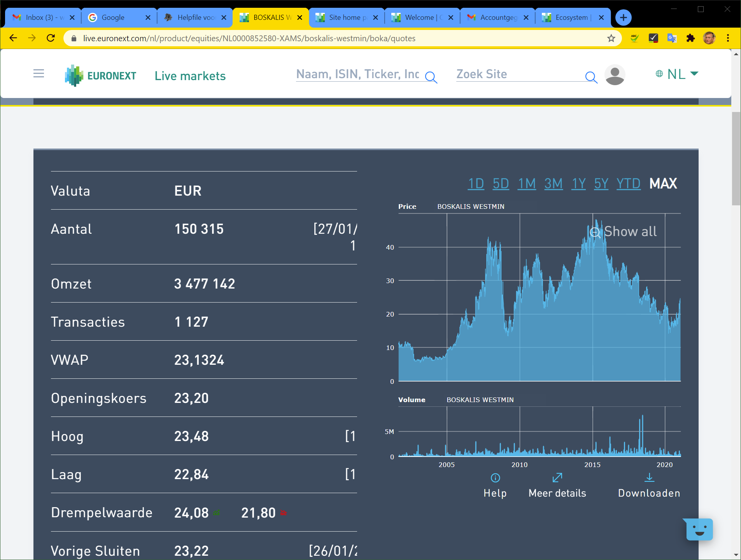Viewport: 741px width, 560px height.
Task: Select the 1Y chart range
Action: point(578,184)
